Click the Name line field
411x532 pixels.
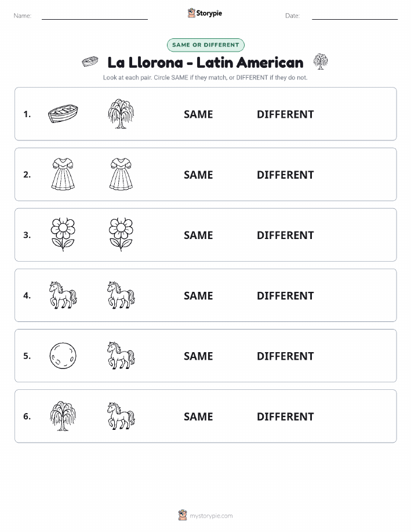[94, 16]
